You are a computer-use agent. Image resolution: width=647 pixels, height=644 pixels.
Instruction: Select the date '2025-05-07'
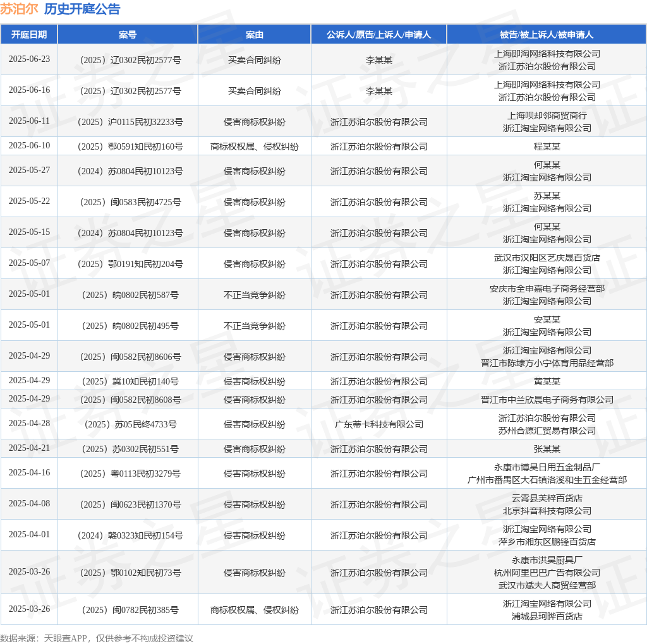tap(29, 263)
